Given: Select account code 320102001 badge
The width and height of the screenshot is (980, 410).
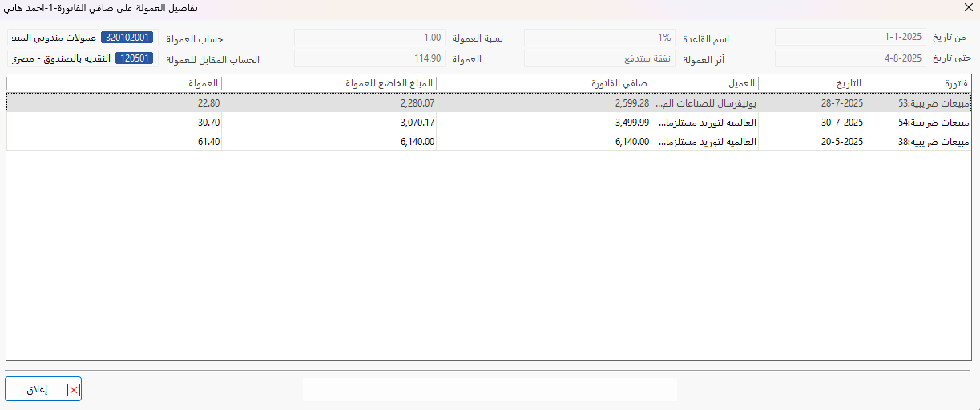Looking at the screenshot, I should [x=127, y=38].
